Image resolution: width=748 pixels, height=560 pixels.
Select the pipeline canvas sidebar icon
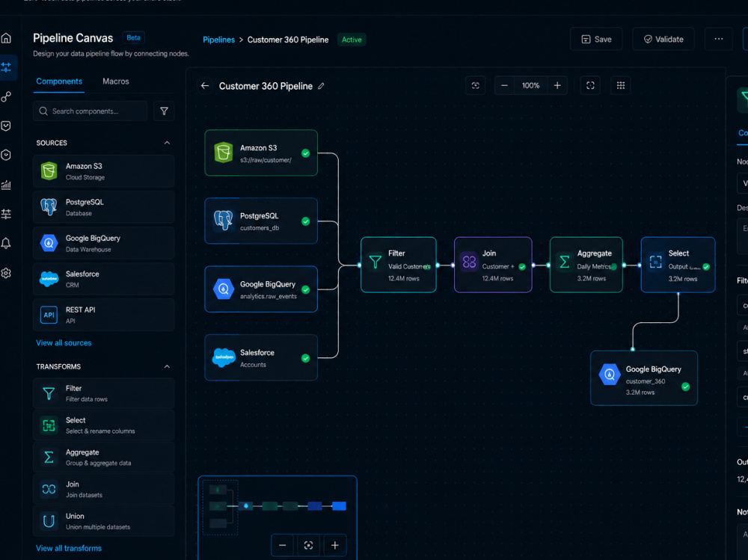click(6, 68)
